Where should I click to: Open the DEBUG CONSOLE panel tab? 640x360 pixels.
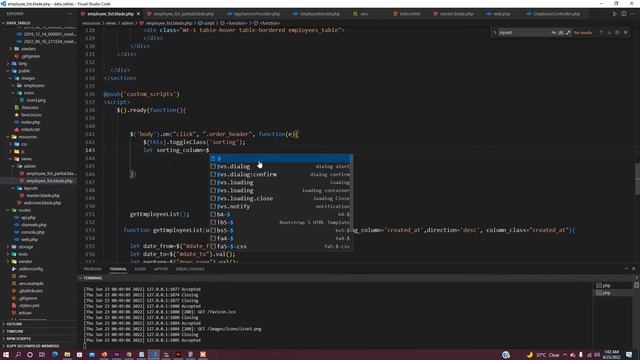190,269
